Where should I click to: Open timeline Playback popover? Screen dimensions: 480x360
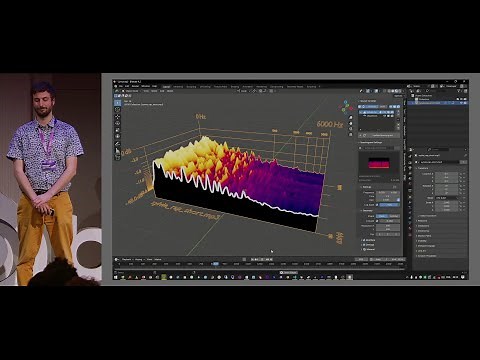[x=127, y=259]
